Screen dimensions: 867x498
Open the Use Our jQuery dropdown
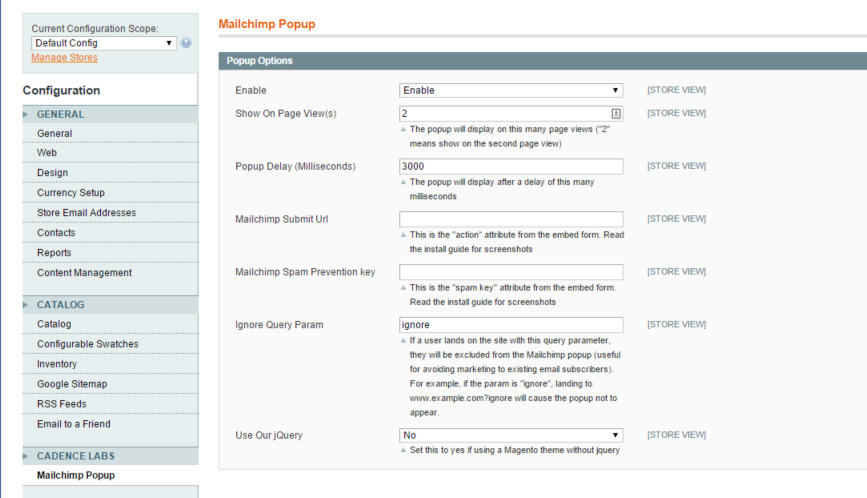click(511, 435)
